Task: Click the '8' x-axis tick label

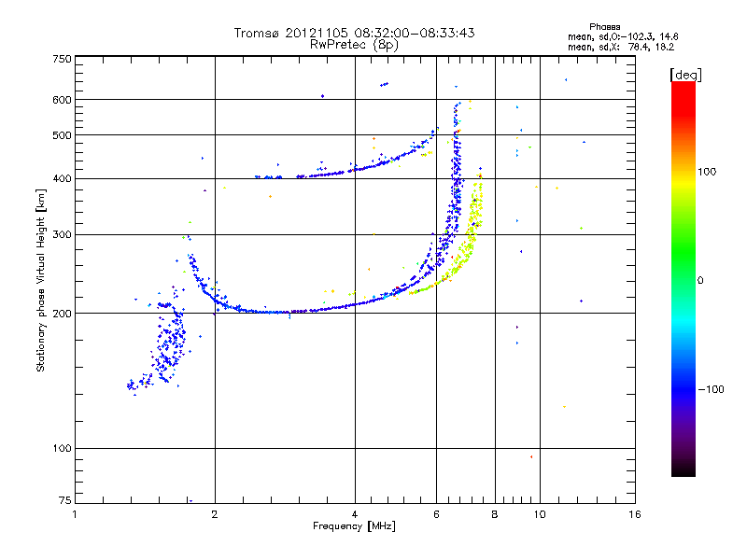Action: tap(495, 514)
